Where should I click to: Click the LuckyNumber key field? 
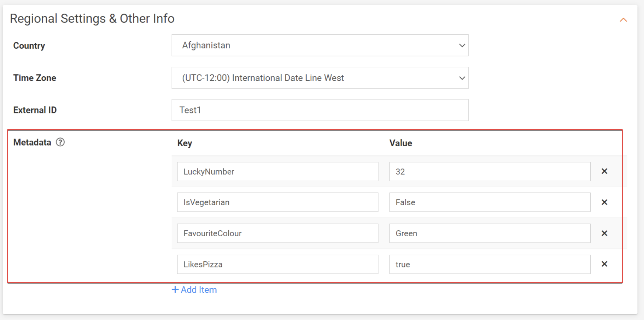click(x=277, y=172)
